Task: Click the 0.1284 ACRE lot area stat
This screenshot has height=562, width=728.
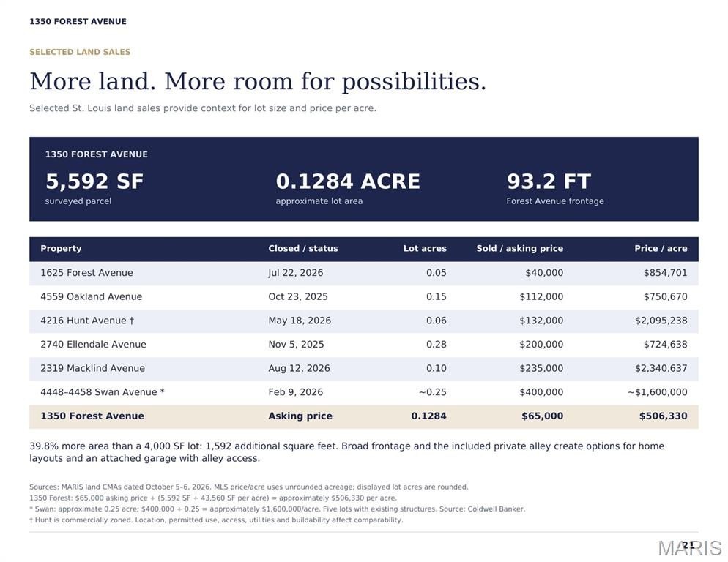Action: pyautogui.click(x=348, y=188)
